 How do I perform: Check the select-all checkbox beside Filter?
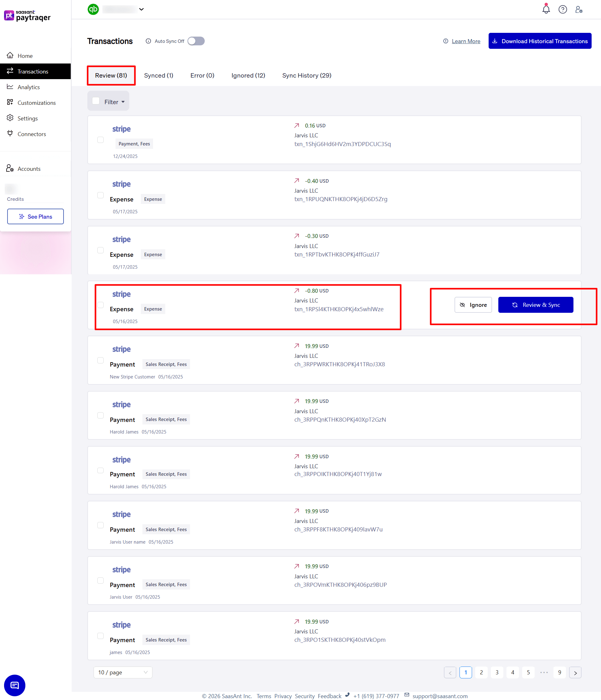pos(96,101)
